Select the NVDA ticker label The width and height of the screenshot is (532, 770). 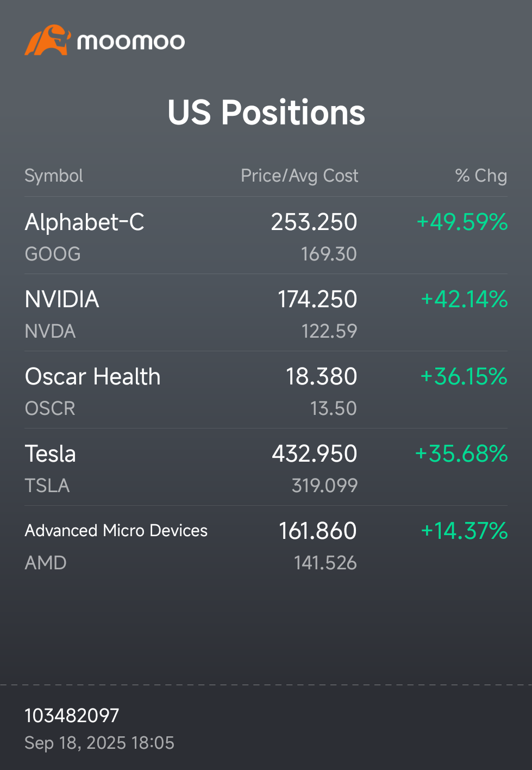click(x=50, y=331)
